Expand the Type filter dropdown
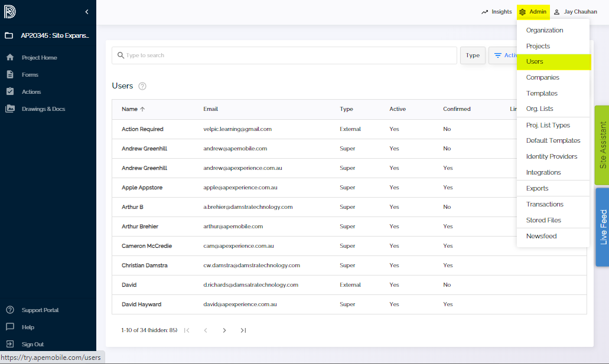The image size is (609, 364). [x=472, y=55]
